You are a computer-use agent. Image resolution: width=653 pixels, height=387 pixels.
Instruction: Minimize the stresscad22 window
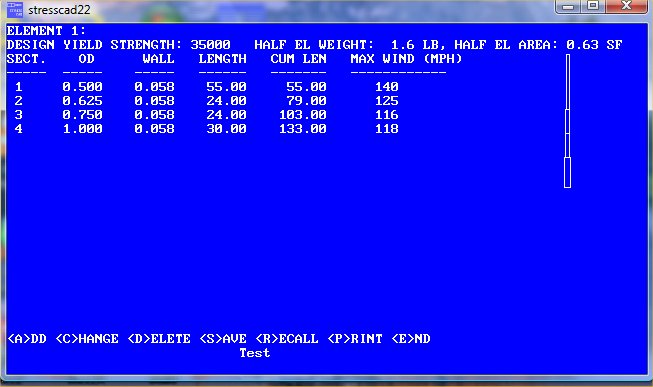point(568,6)
